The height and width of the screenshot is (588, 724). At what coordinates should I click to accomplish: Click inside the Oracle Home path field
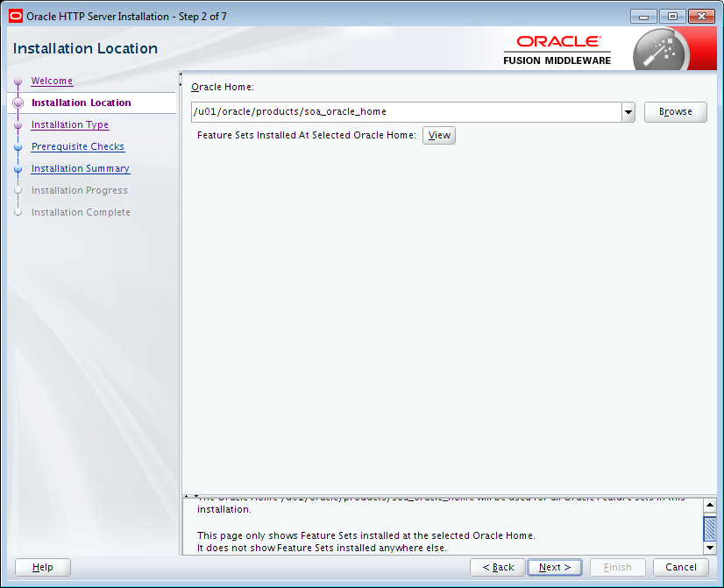coord(394,112)
